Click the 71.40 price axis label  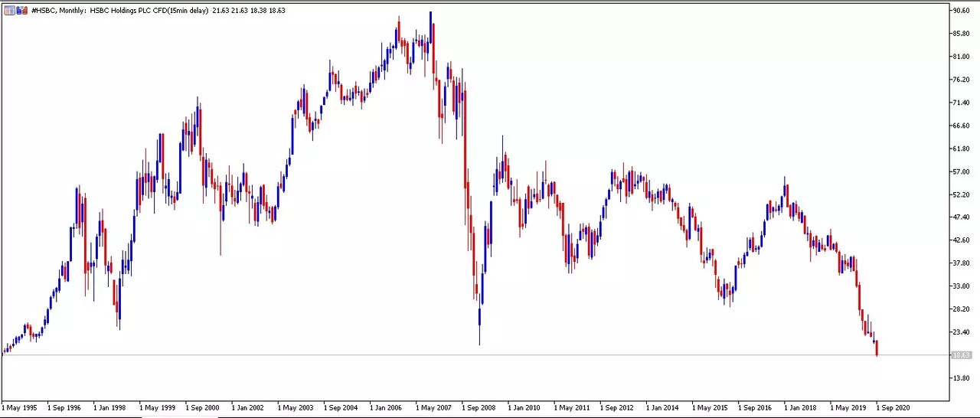(x=962, y=103)
